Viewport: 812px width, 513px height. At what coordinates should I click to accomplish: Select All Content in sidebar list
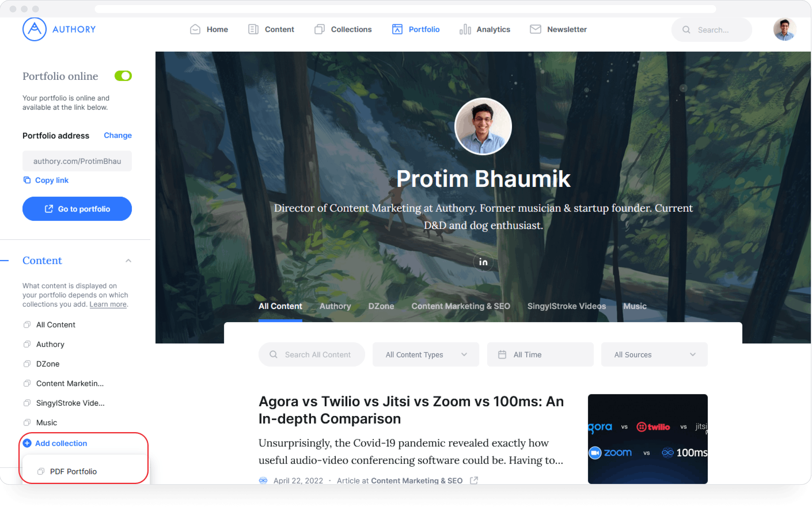56,325
